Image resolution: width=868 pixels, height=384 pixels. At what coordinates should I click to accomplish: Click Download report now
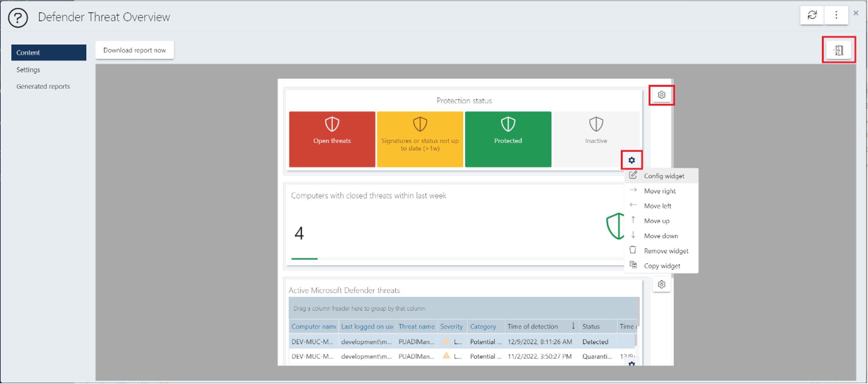134,50
